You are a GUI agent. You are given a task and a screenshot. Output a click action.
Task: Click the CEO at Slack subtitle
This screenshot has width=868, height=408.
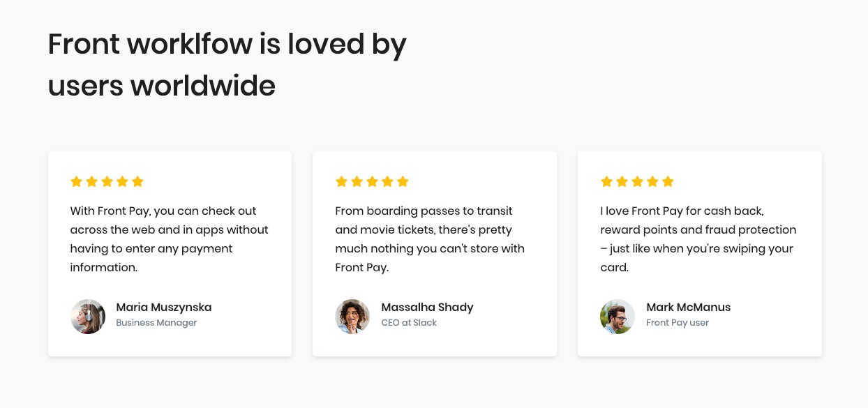click(x=409, y=323)
